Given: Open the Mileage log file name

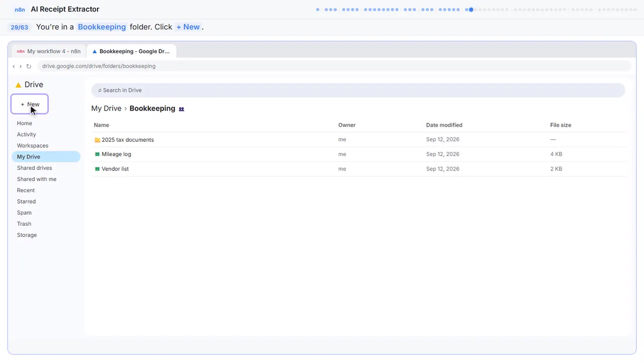Looking at the screenshot, I should (x=116, y=154).
